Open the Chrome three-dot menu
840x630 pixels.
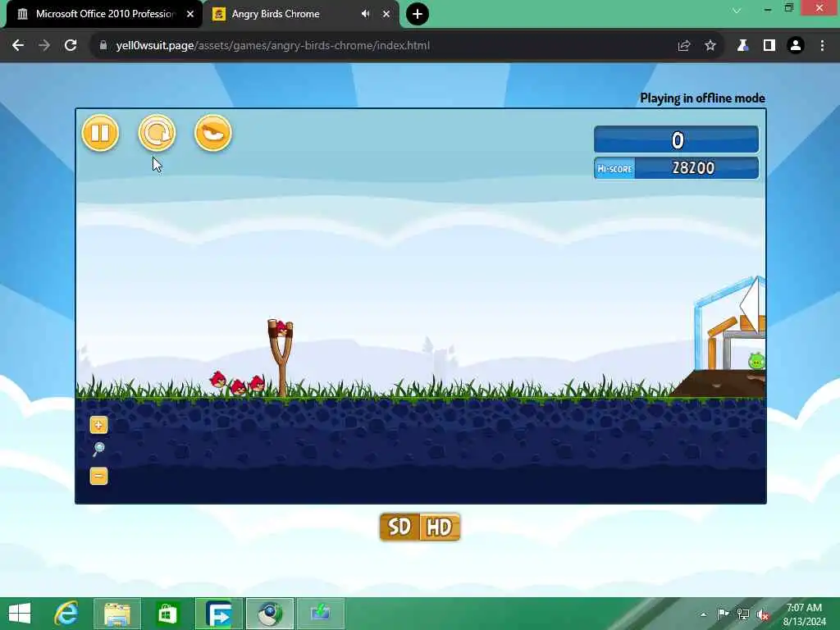click(822, 46)
